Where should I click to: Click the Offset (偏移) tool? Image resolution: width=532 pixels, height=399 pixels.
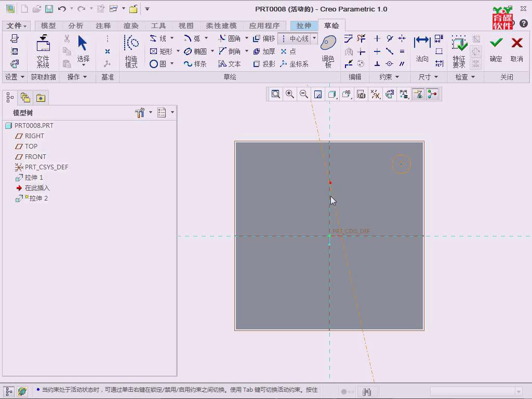click(x=264, y=38)
